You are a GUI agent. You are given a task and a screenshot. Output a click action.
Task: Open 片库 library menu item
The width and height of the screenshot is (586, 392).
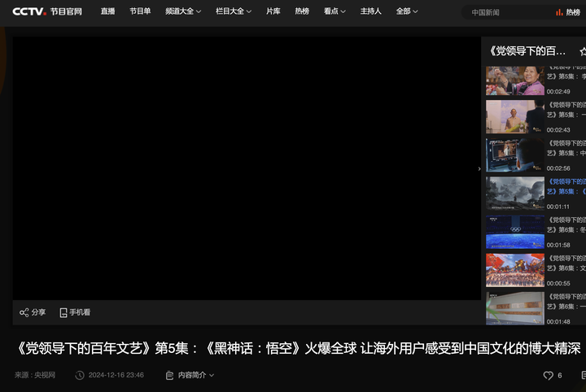[x=273, y=11]
